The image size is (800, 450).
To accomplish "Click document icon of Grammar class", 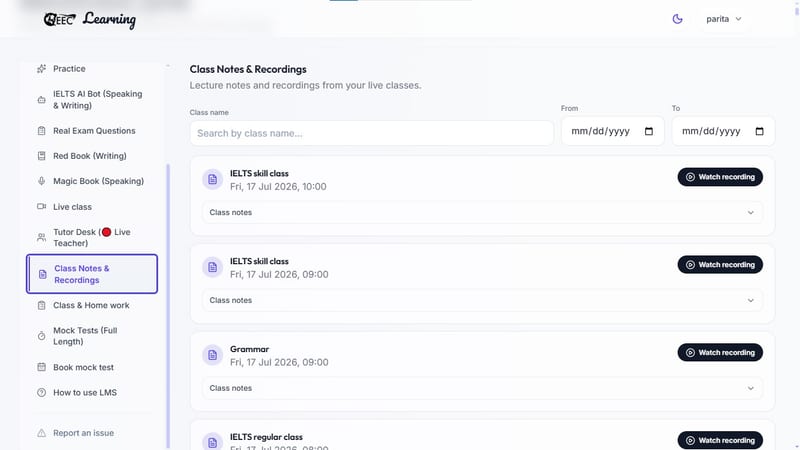I will 212,355.
